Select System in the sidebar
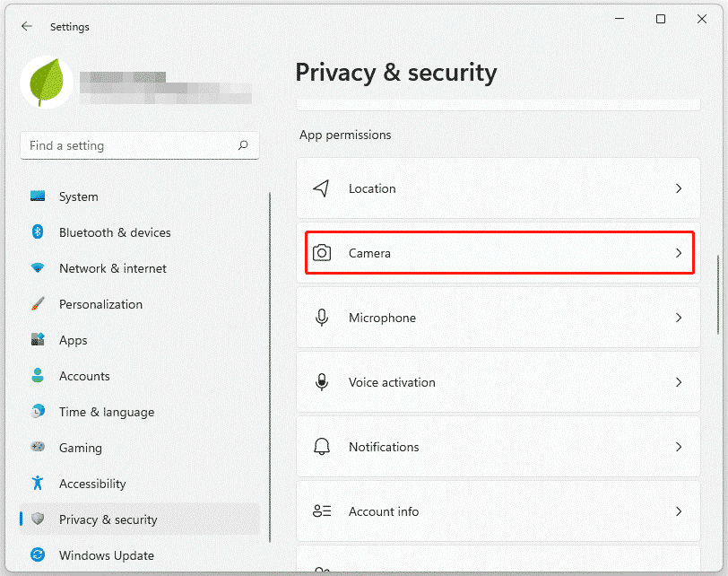This screenshot has height=576, width=728. coord(79,196)
